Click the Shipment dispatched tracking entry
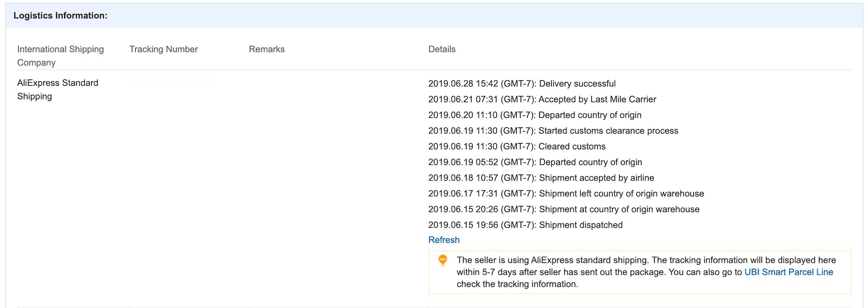This screenshot has width=868, height=308. (525, 225)
